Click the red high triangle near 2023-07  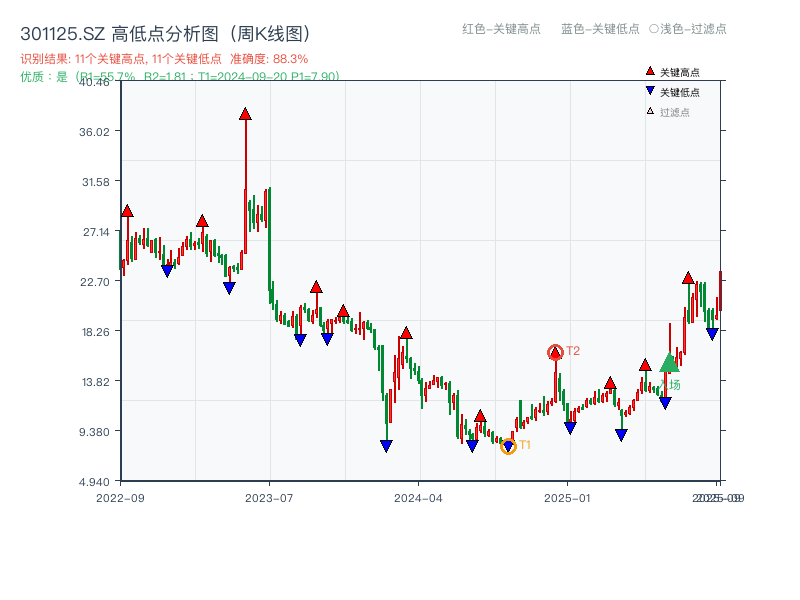[315, 285]
